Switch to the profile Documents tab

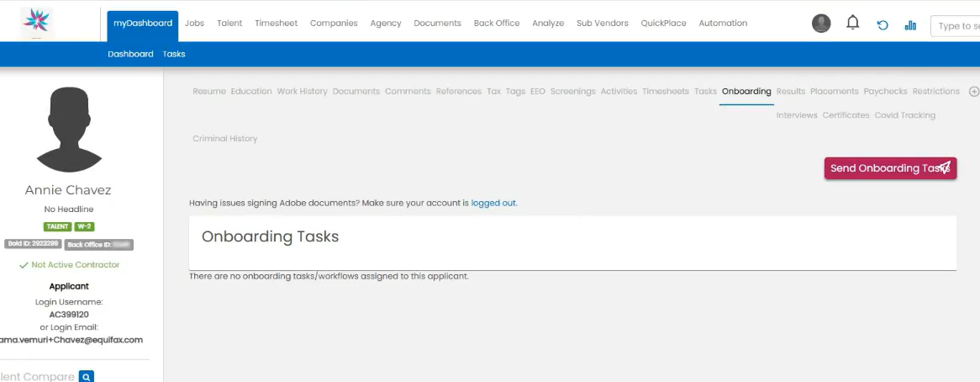(x=356, y=91)
